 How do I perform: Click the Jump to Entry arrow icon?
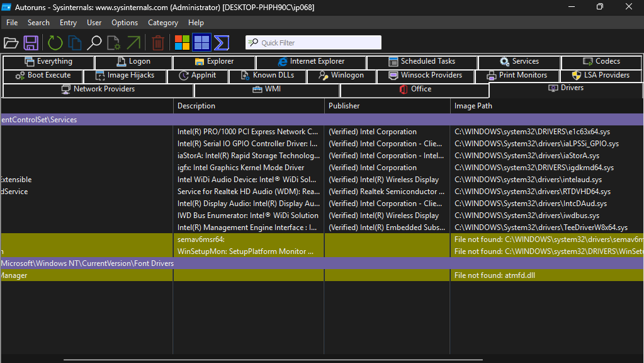(x=133, y=43)
